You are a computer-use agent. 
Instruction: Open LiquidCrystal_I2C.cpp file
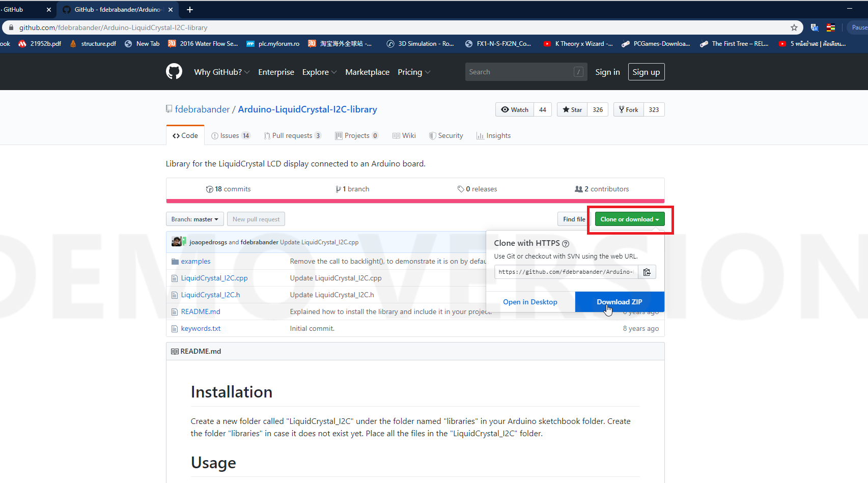tap(214, 278)
